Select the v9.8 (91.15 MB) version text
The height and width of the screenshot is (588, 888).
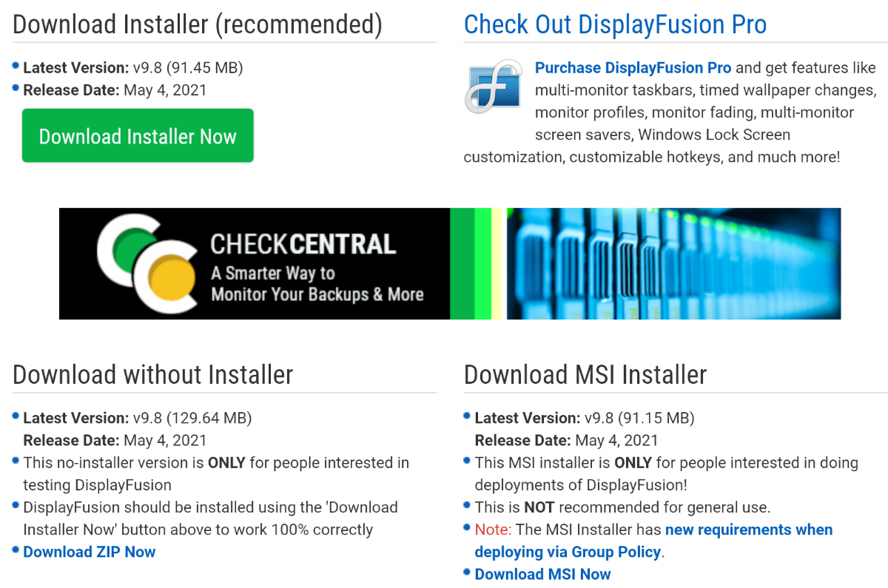639,418
